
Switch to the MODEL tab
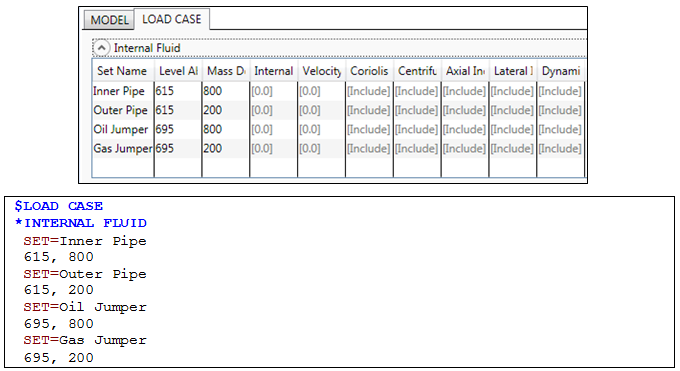click(x=109, y=20)
